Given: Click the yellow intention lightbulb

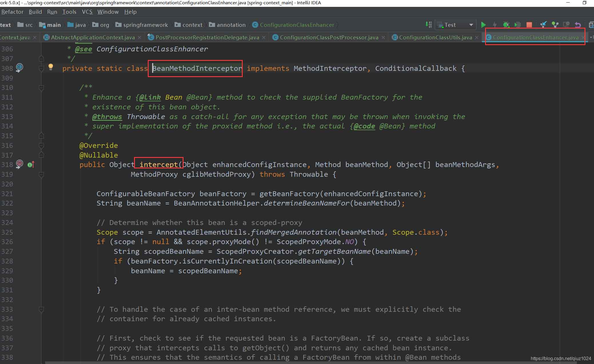Looking at the screenshot, I should point(51,67).
